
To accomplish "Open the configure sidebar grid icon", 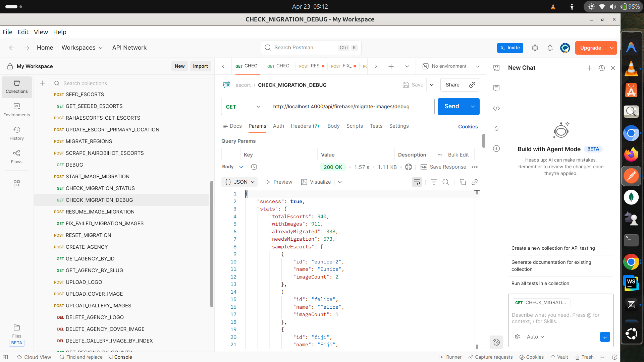I will click(x=17, y=183).
